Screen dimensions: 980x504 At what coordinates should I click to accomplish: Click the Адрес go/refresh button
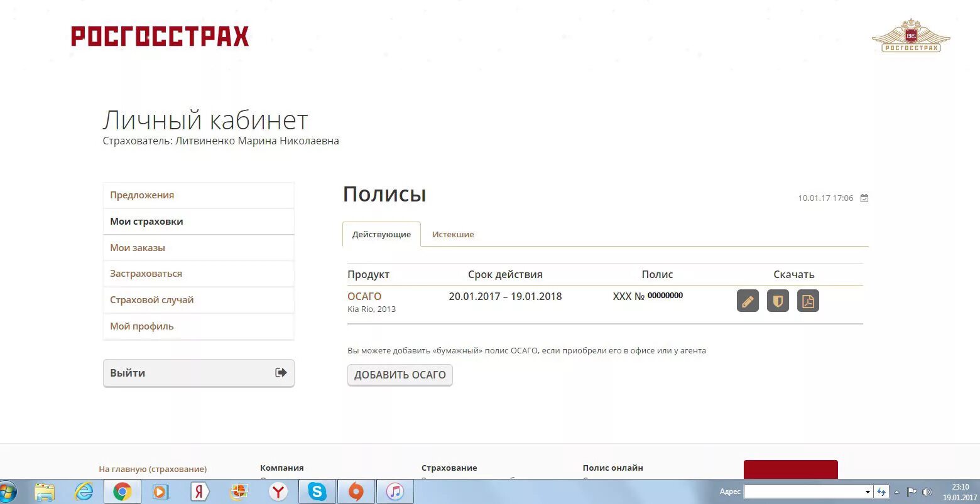(x=881, y=492)
